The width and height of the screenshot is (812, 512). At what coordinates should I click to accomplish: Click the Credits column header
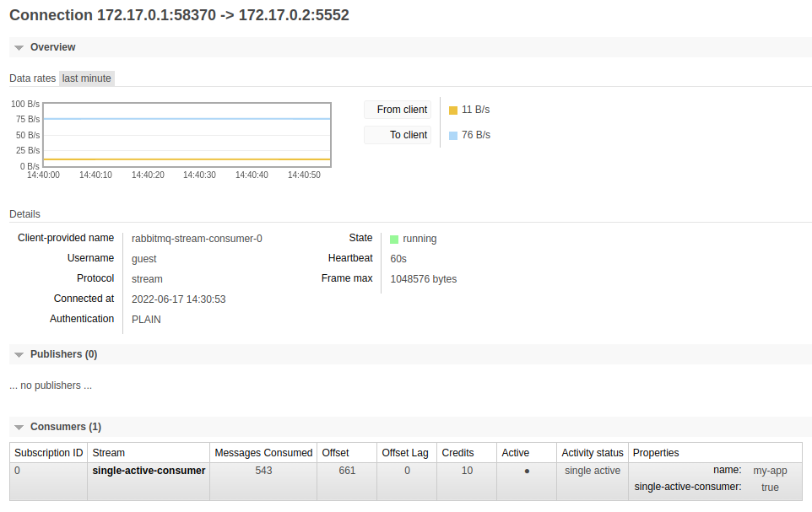[457, 453]
